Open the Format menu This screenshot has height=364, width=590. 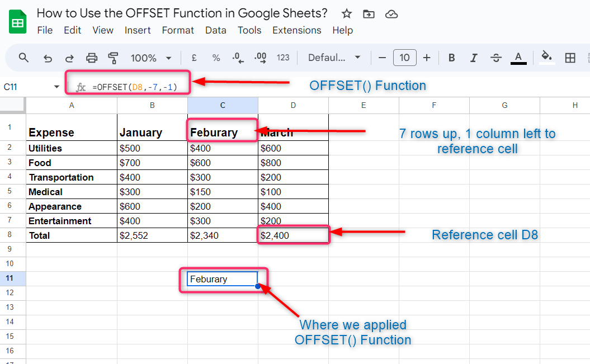[x=178, y=30]
